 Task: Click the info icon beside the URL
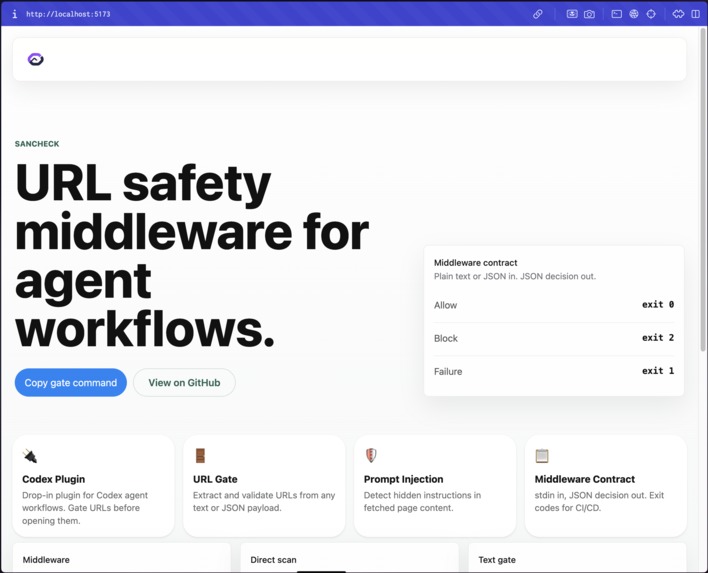tap(14, 14)
